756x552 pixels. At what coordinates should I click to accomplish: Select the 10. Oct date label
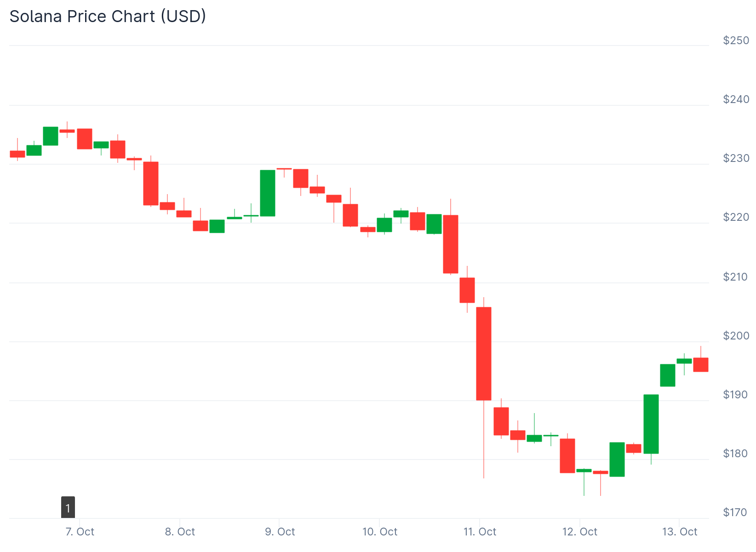(379, 532)
